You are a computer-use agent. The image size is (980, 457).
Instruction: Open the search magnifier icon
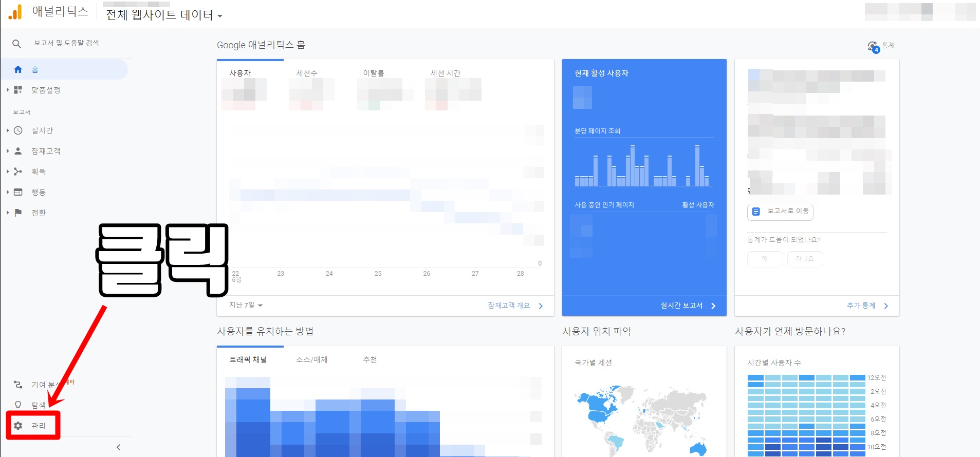click(x=17, y=44)
